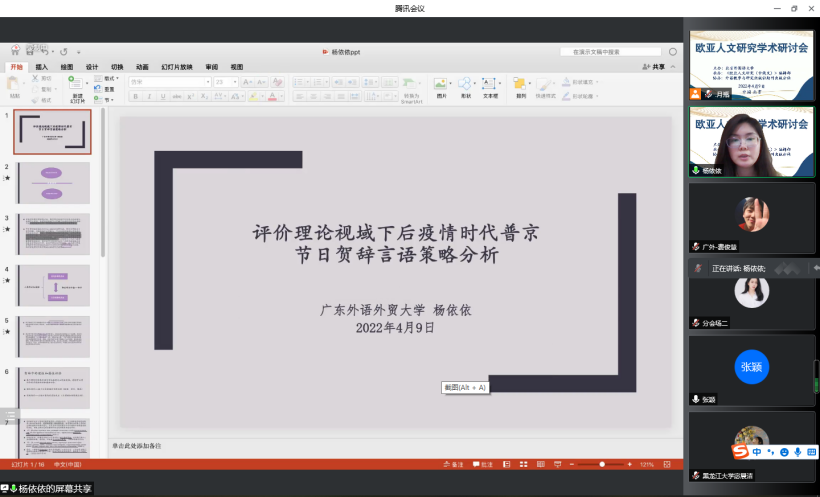Toggle 备注 (Notes) pane in status bar
This screenshot has height=497, width=820.
pyautogui.click(x=453, y=465)
